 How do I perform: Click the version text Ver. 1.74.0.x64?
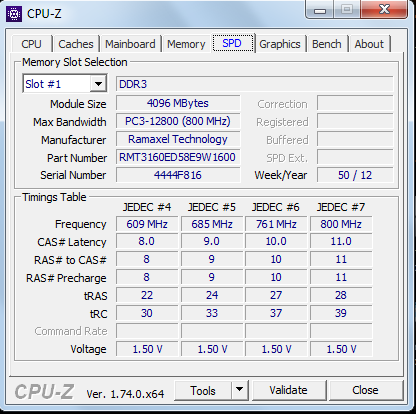click(x=125, y=394)
